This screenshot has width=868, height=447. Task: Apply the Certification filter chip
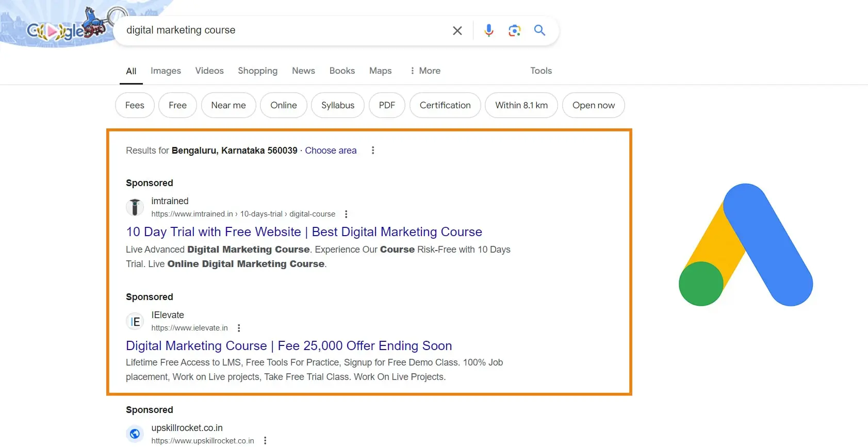click(445, 105)
